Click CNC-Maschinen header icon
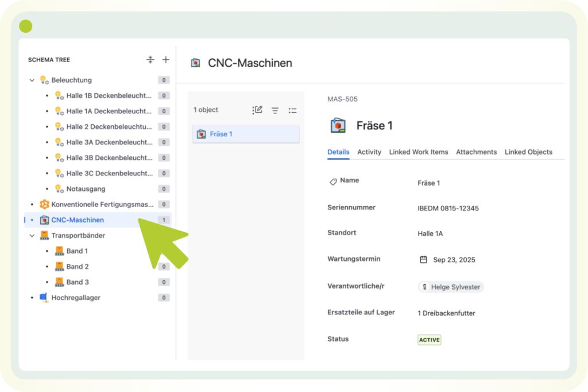Viewport: 588px width, 392px height. tap(195, 63)
